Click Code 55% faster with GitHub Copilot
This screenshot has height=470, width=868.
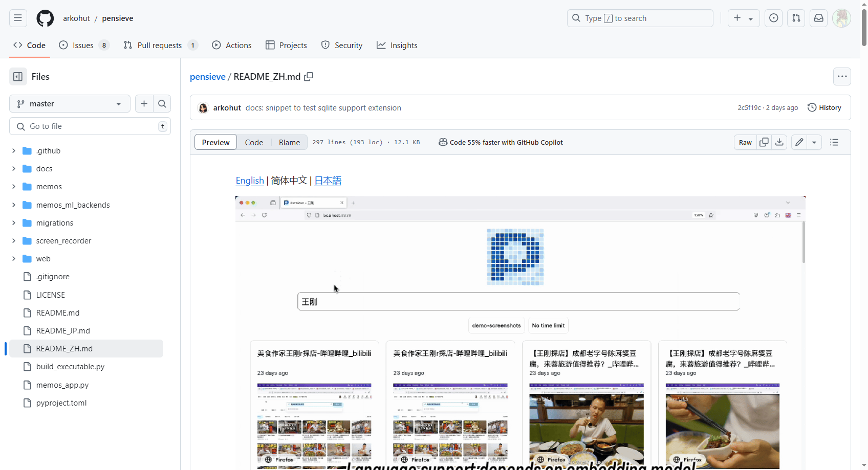[501, 142]
